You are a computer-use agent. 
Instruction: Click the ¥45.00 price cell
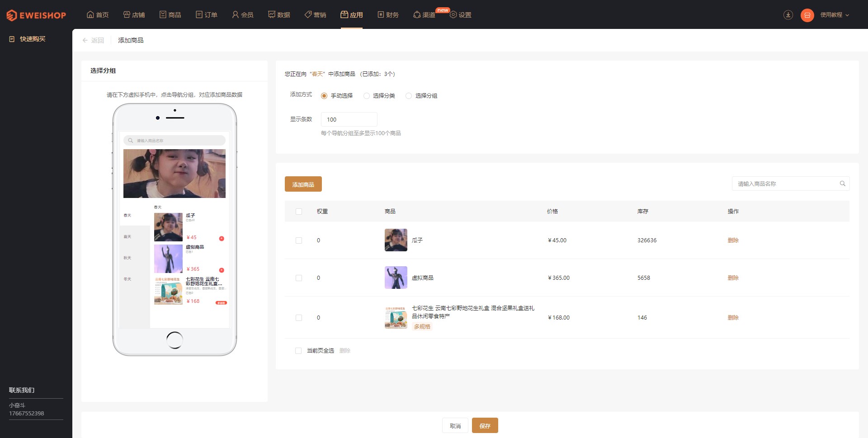pyautogui.click(x=557, y=240)
